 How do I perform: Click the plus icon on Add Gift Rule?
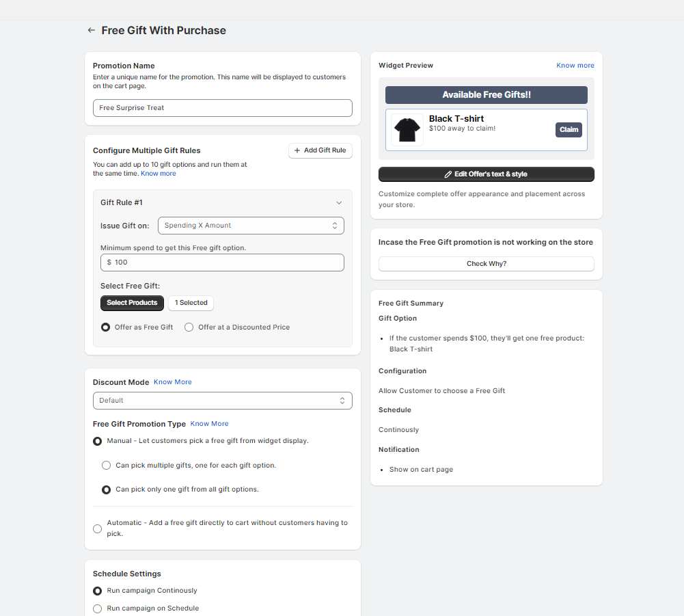tap(297, 150)
